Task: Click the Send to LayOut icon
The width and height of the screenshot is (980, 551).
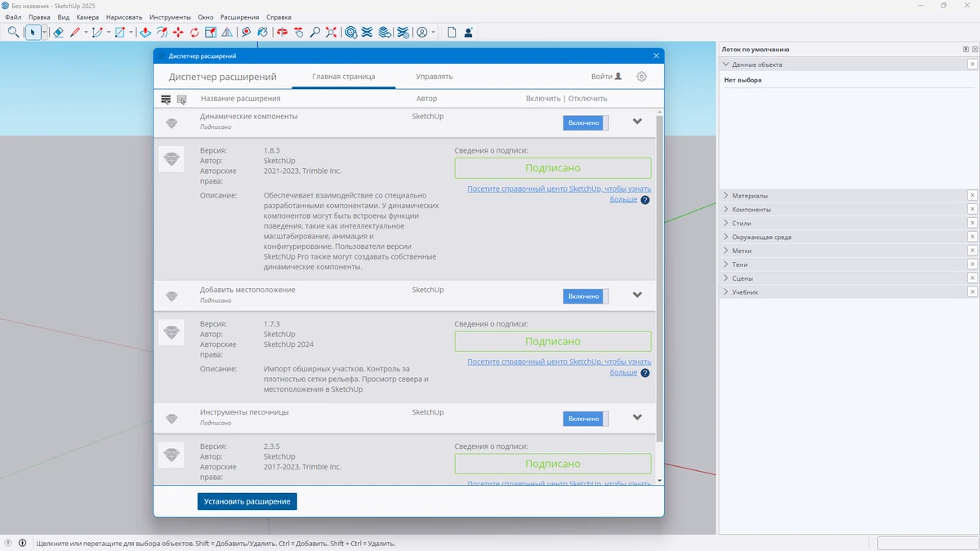Action: pyautogui.click(x=385, y=33)
